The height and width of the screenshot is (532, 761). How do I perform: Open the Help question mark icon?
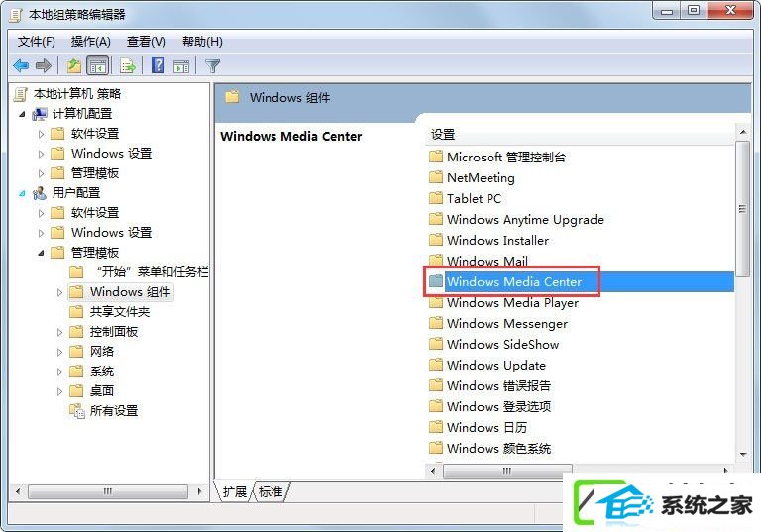(x=159, y=65)
